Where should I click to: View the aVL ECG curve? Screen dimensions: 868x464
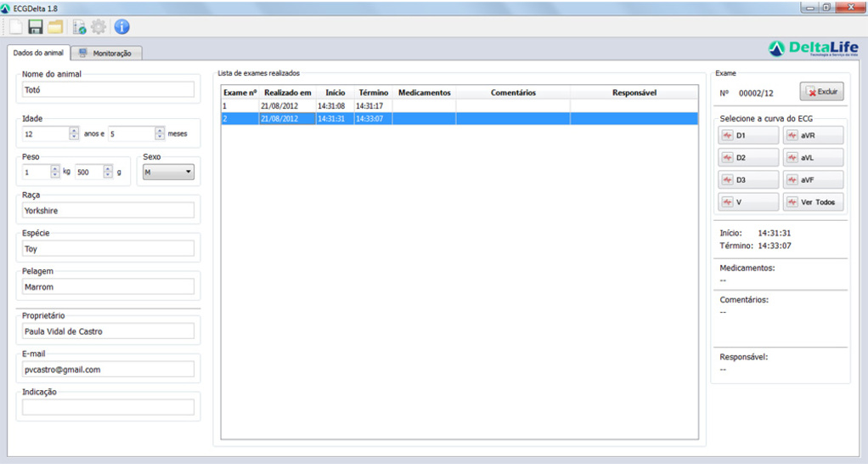coord(813,157)
